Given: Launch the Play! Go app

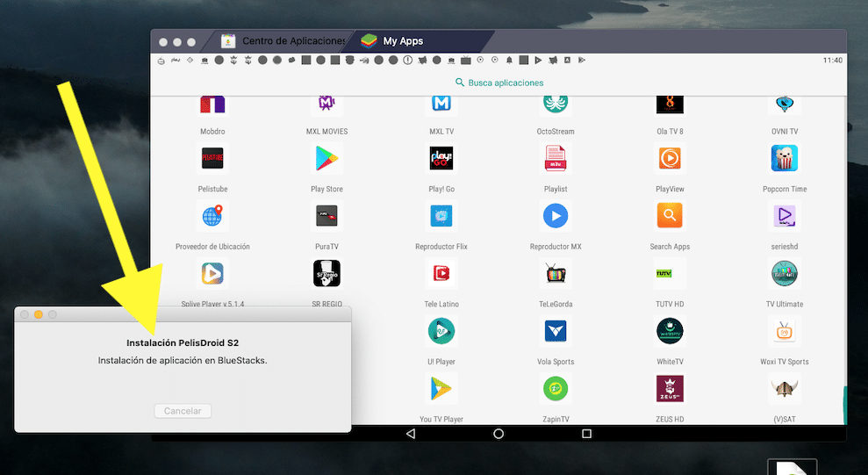Looking at the screenshot, I should (441, 158).
